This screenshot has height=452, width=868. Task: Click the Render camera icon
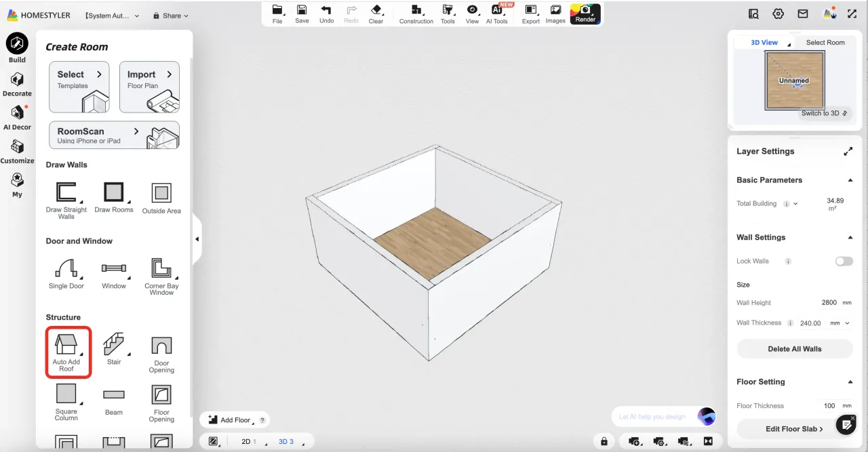coord(585,12)
